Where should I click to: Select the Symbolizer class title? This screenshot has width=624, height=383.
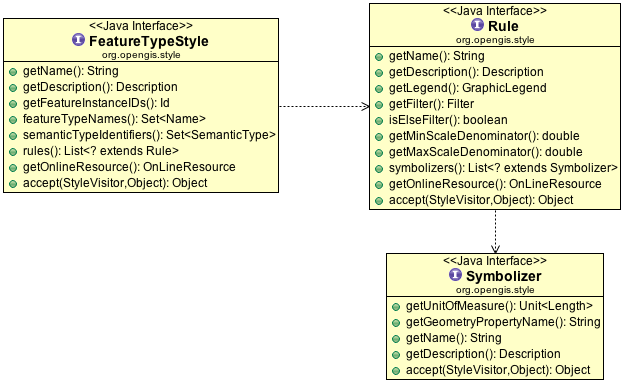(503, 276)
